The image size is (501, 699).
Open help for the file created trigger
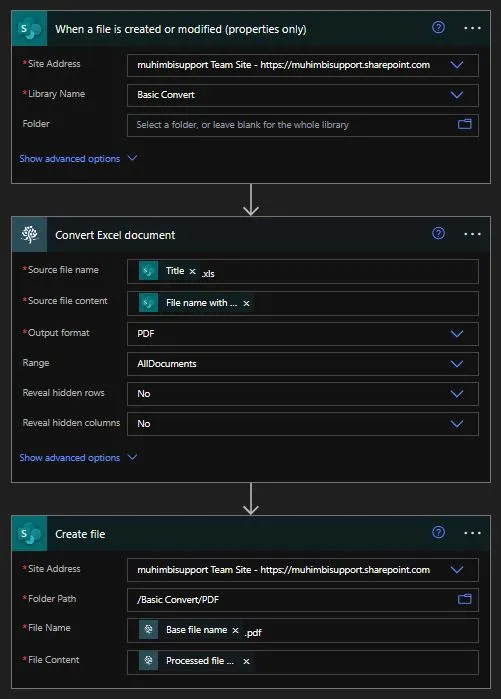[x=438, y=28]
